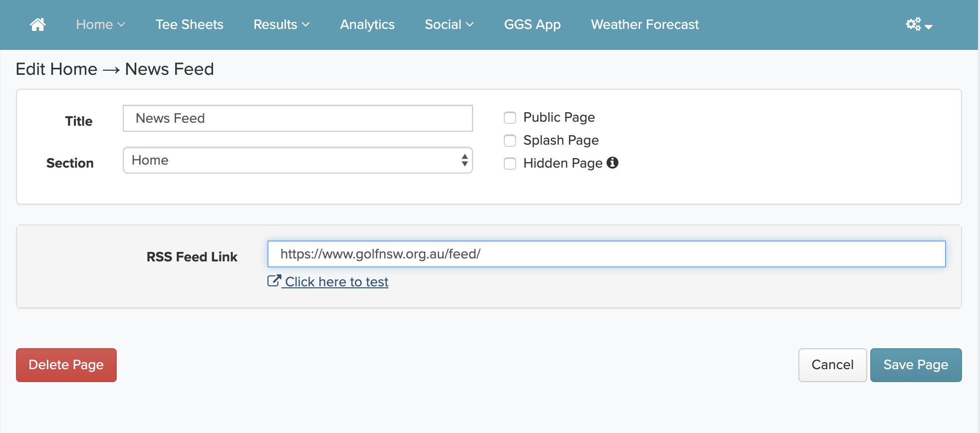Expand the Home navigation dropdown
This screenshot has height=433, width=980.
[x=100, y=24]
